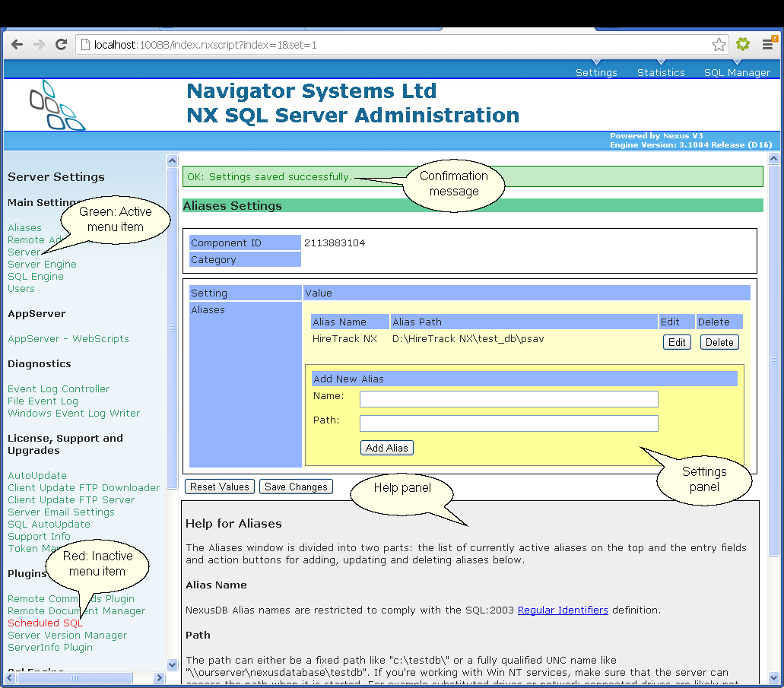Open the Settings top menu

596,72
